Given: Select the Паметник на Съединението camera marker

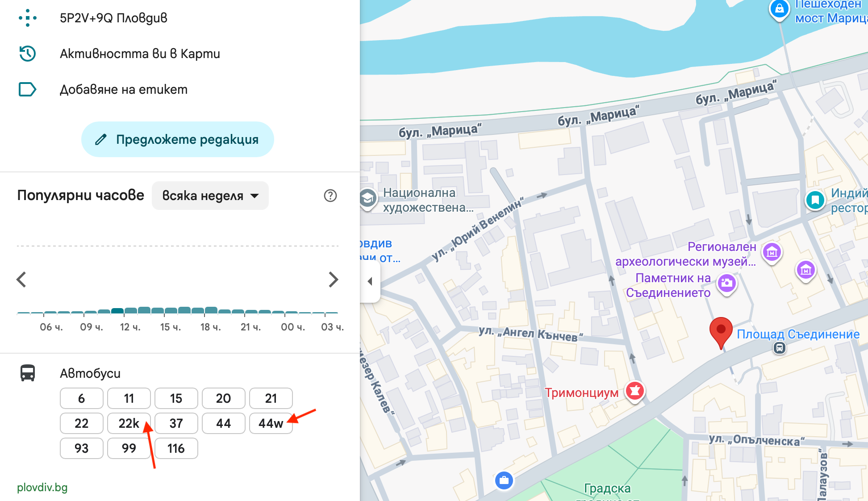Looking at the screenshot, I should pyautogui.click(x=726, y=283).
